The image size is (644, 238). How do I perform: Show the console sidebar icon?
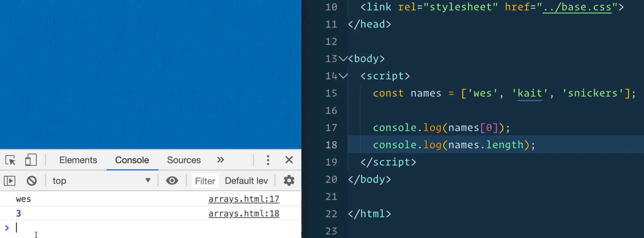point(10,181)
